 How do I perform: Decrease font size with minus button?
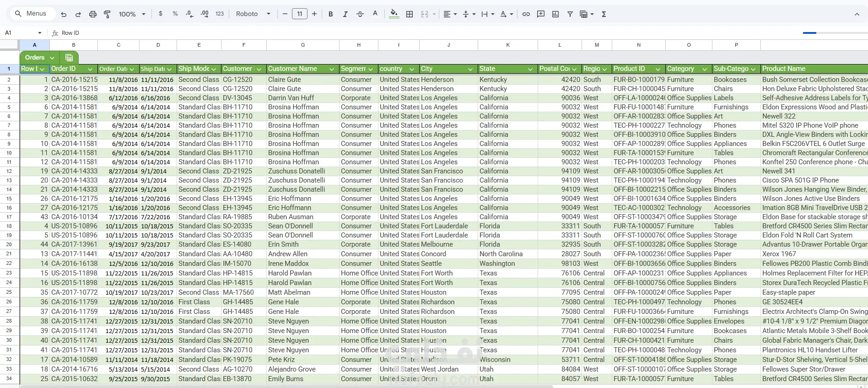(285, 14)
